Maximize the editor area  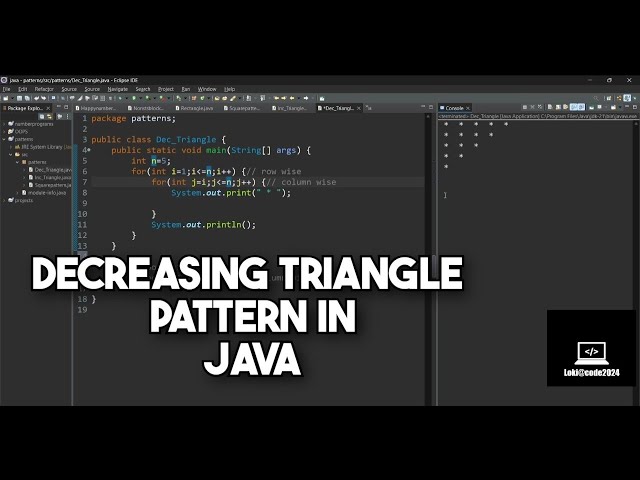point(431,107)
